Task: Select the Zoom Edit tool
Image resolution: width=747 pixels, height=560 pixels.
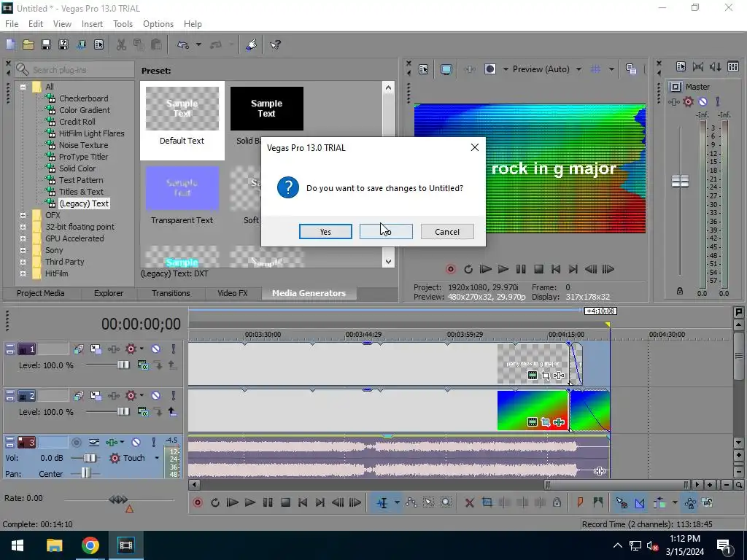Action: pyautogui.click(x=446, y=502)
